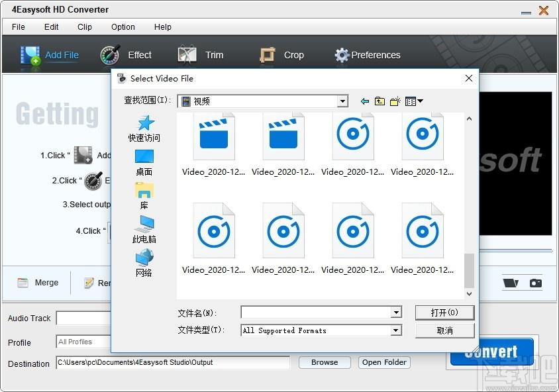The image size is (559, 392).
Task: Select first clapperboard video file, top row
Action: 213,144
